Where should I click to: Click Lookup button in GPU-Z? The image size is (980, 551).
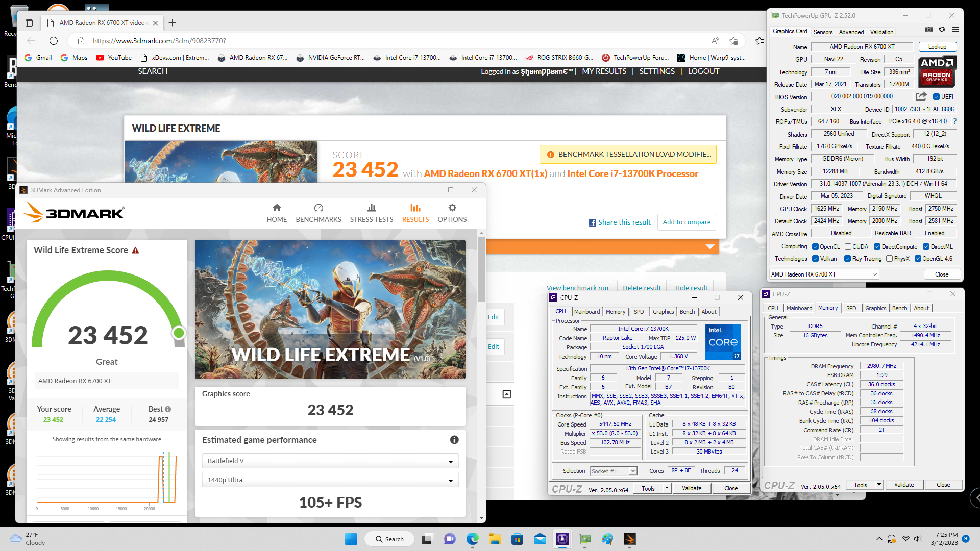[937, 47]
